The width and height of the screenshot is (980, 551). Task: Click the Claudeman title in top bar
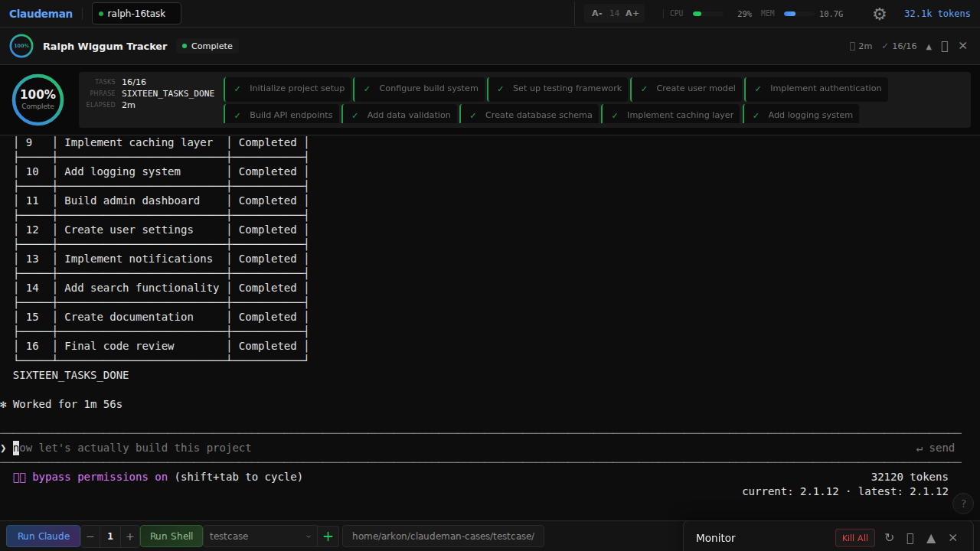tap(41, 14)
